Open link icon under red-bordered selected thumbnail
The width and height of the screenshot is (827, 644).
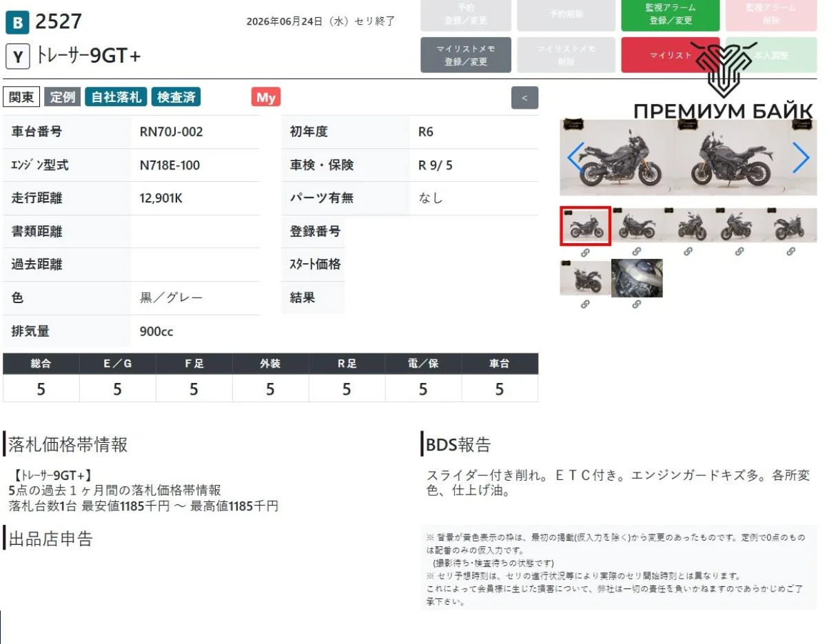(585, 252)
